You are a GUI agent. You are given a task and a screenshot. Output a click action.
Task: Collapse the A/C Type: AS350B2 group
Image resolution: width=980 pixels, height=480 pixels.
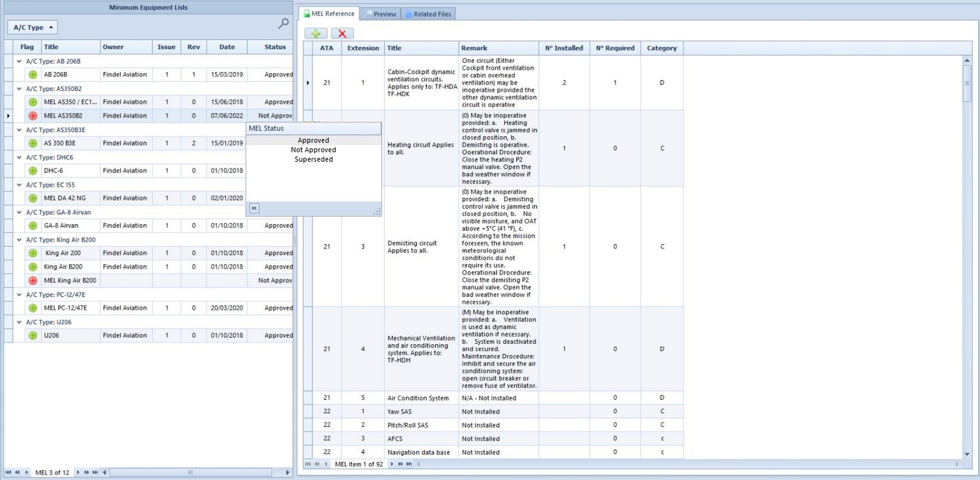pos(19,88)
